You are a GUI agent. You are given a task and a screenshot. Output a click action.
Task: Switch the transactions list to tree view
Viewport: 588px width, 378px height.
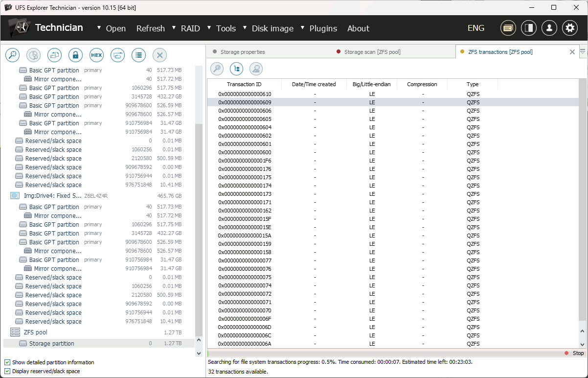[236, 69]
